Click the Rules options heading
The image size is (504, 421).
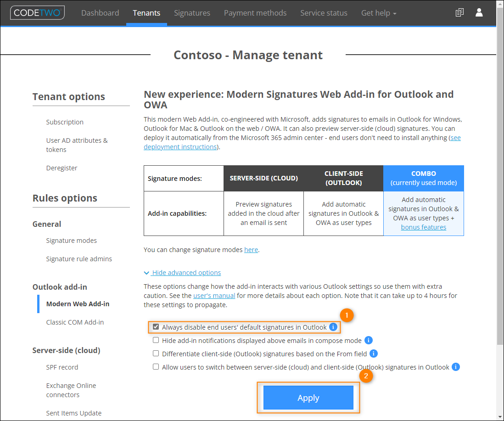[65, 198]
